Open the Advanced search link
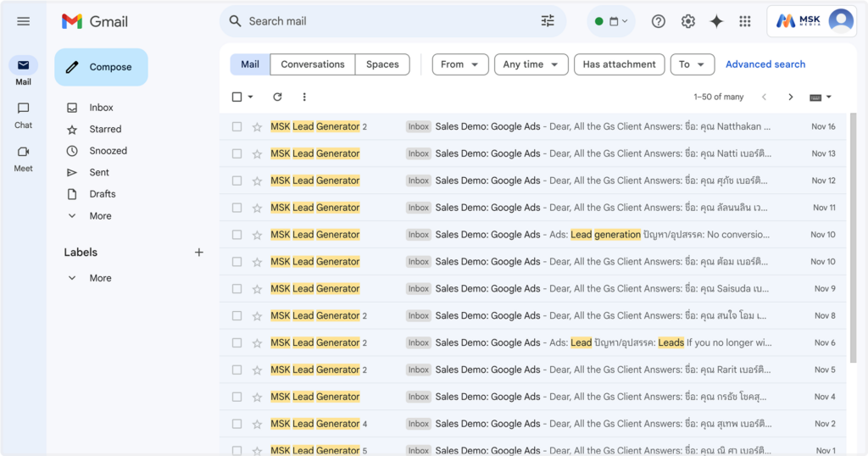Screen dimensions: 868x456 click(765, 64)
